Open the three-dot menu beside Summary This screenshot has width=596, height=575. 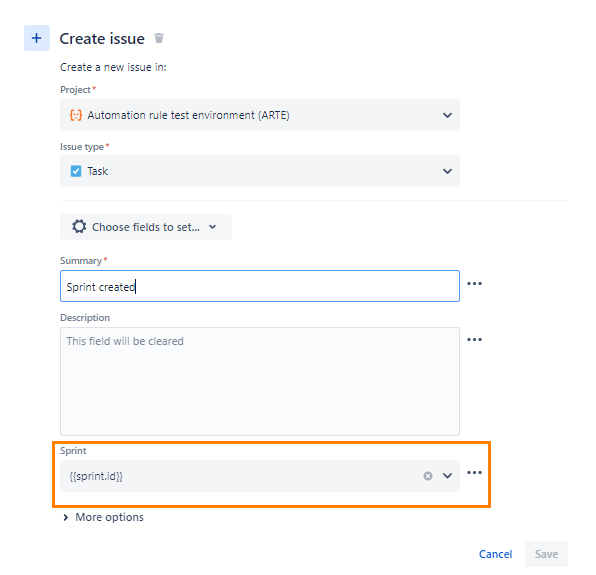(x=474, y=284)
